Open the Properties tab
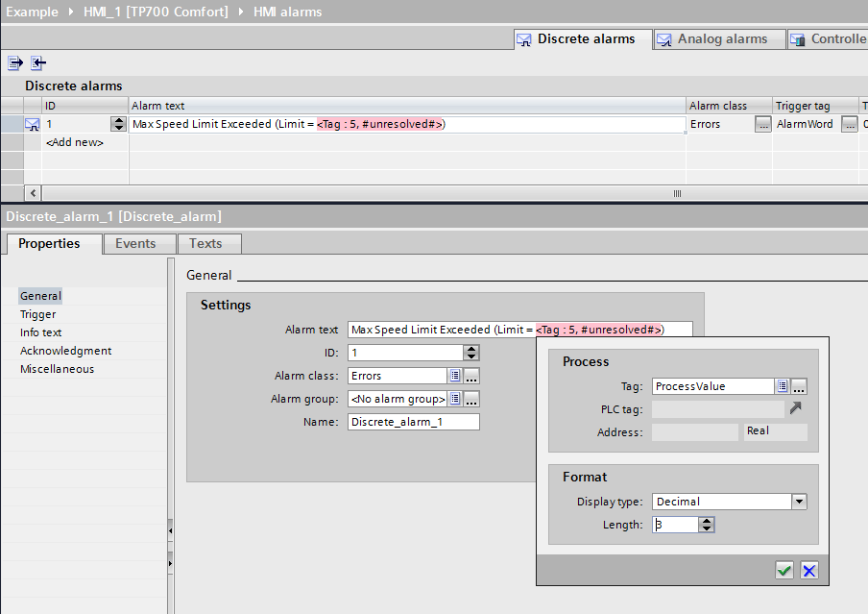868x614 pixels. [x=54, y=244]
